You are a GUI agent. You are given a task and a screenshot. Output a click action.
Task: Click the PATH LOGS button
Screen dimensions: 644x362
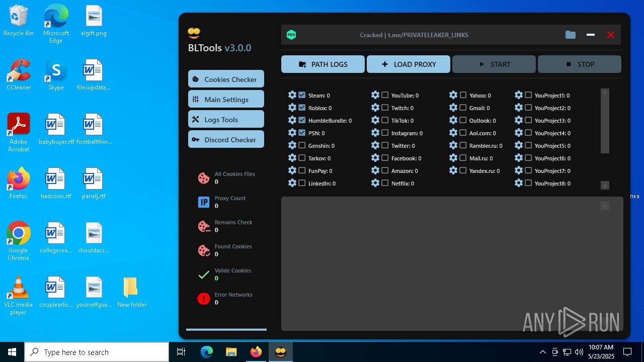pyautogui.click(x=323, y=64)
